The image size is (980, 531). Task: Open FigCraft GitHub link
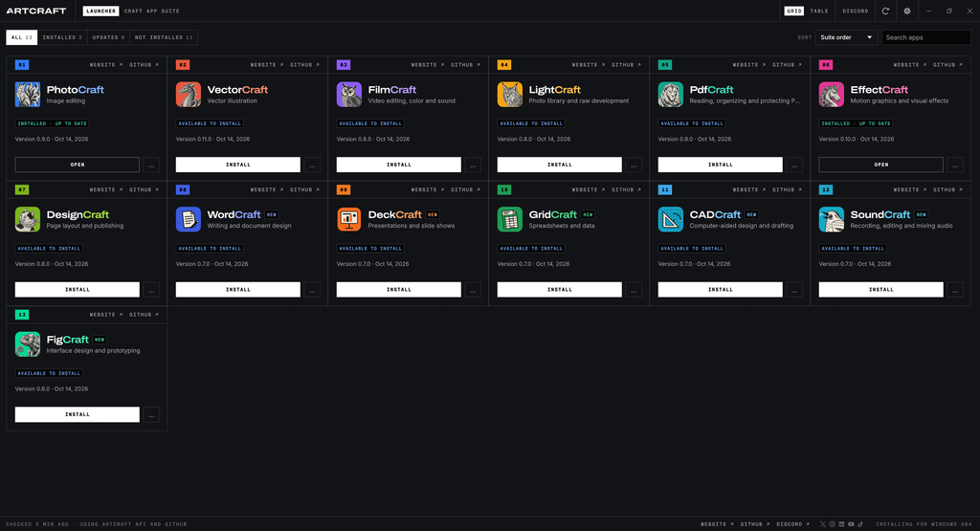144,315
